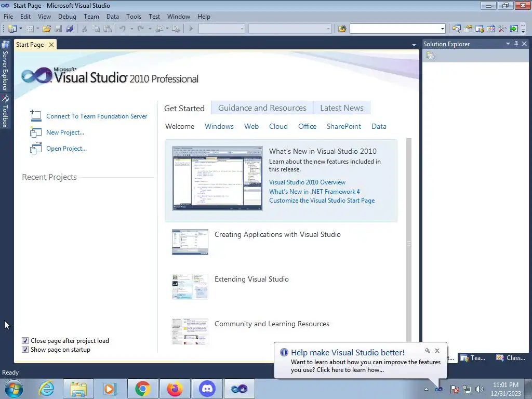Select the Cloud category link
The width and height of the screenshot is (532, 399).
278,127
